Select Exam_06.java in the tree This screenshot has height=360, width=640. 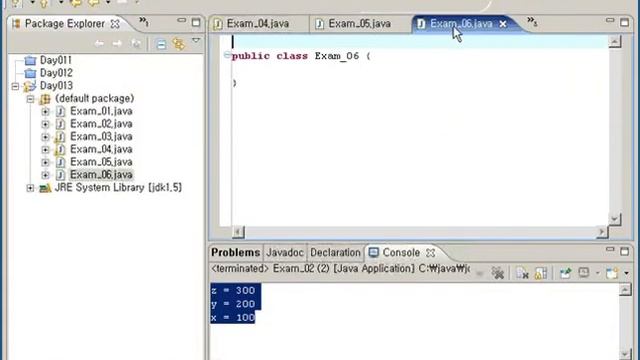tap(101, 175)
